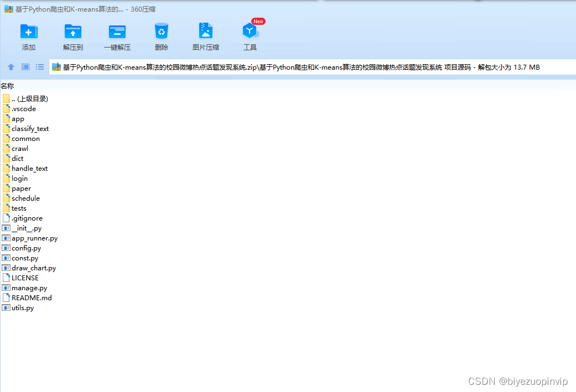Image resolution: width=576 pixels, height=392 pixels.
Task: Toggle the preview pane view icon
Action: point(24,67)
